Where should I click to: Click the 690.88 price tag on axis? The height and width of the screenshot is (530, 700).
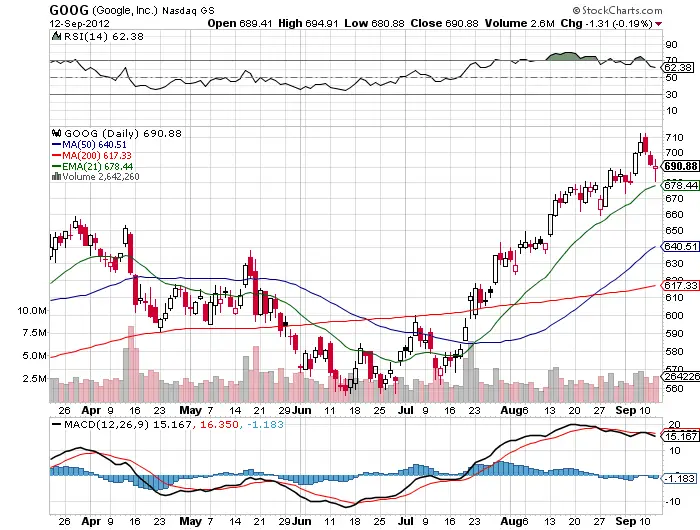679,166
